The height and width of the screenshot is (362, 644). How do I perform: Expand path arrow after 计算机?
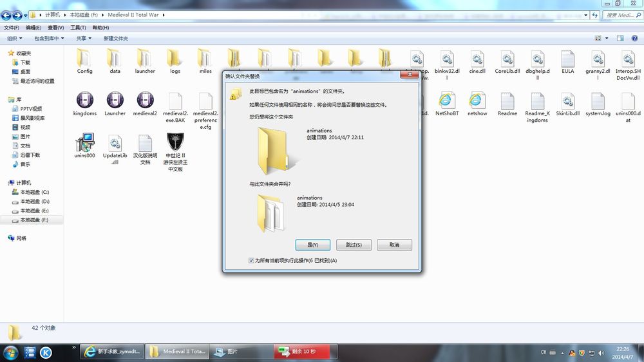65,15
